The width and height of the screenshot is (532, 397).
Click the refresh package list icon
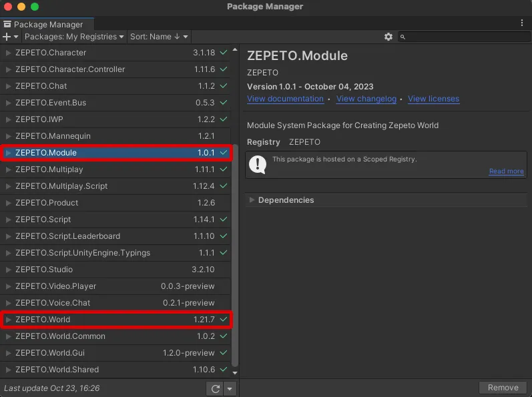215,388
